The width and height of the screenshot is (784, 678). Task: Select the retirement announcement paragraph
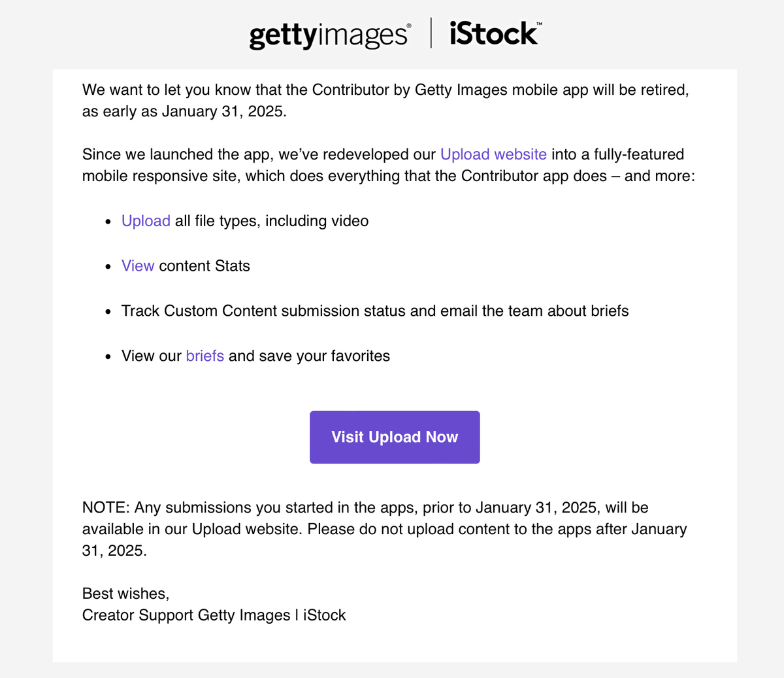pos(385,100)
